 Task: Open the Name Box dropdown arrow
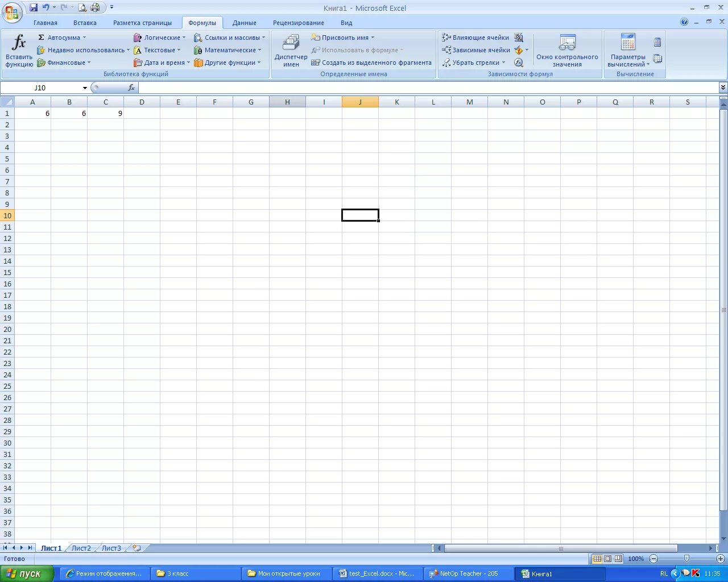[x=85, y=88]
